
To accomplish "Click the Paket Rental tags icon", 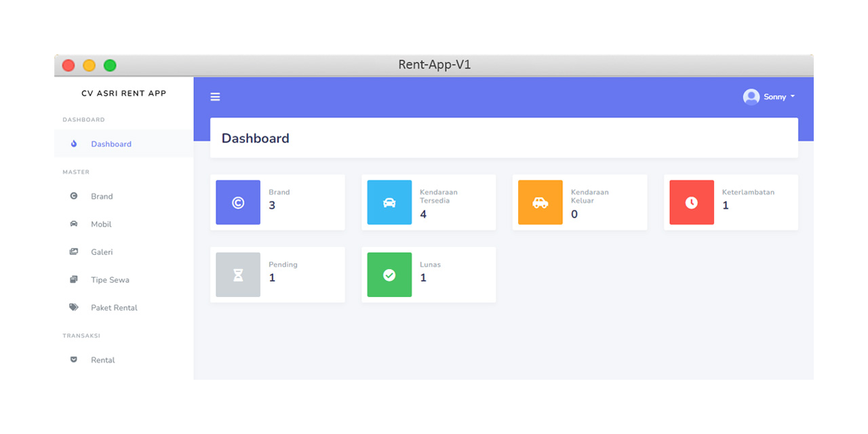I will 74,307.
